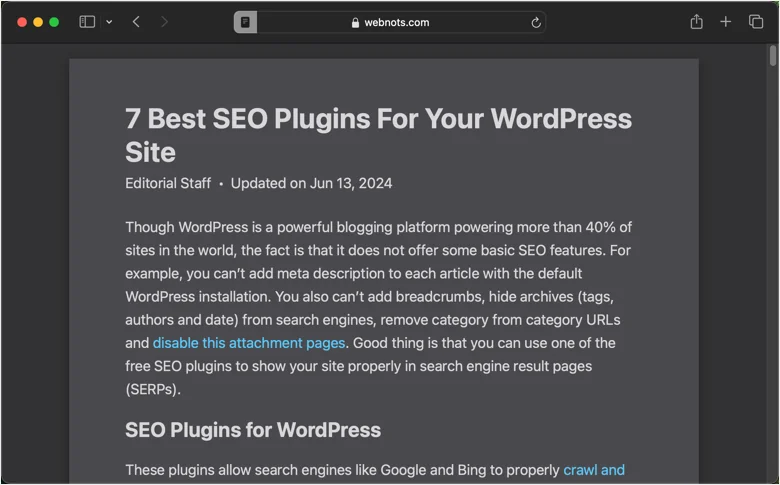Image resolution: width=780 pixels, height=485 pixels.
Task: Click the lock icon beside webnots.com
Action: click(x=355, y=22)
